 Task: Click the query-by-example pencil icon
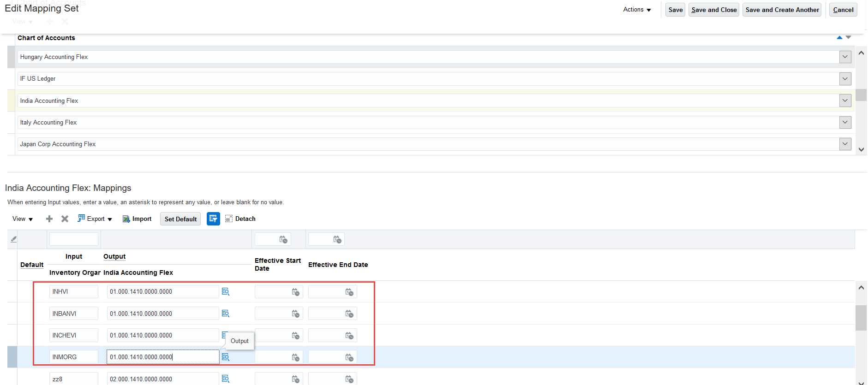click(13, 239)
